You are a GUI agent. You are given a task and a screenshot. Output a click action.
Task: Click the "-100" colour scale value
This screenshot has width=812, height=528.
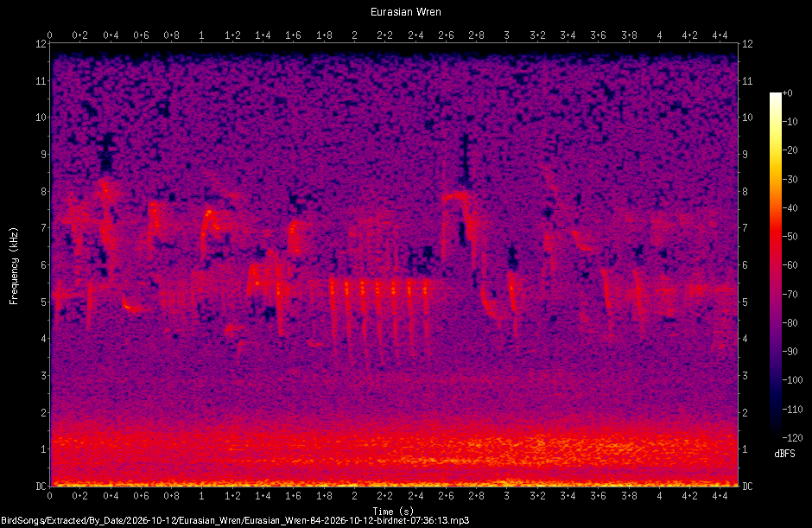[x=792, y=380]
